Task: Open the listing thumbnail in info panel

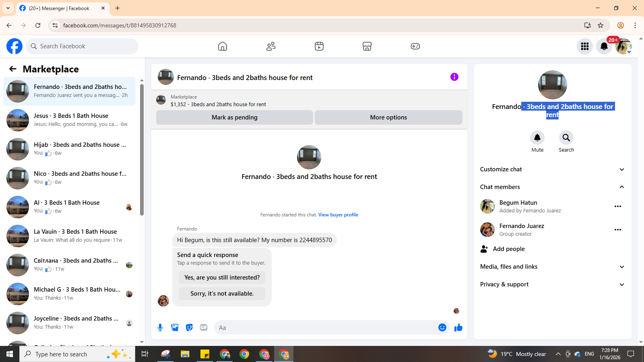Action: pos(553,85)
